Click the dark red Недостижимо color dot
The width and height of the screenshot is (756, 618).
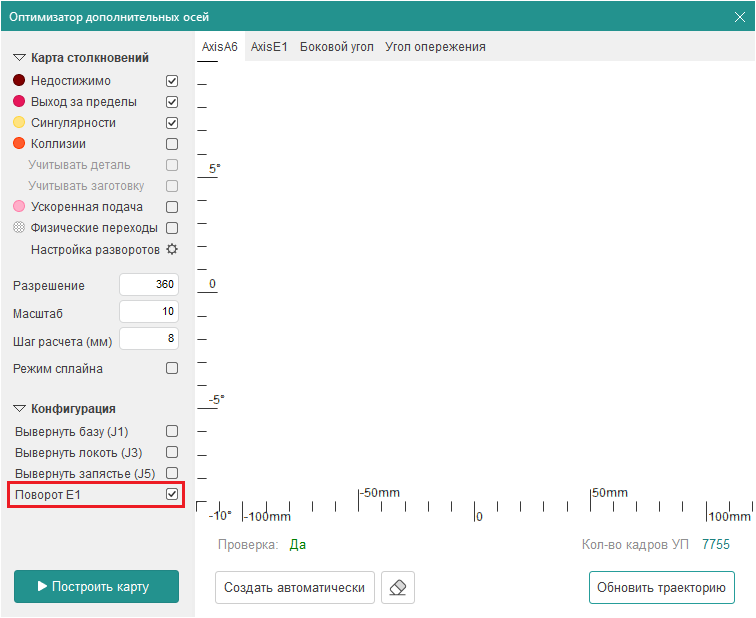(x=19, y=81)
